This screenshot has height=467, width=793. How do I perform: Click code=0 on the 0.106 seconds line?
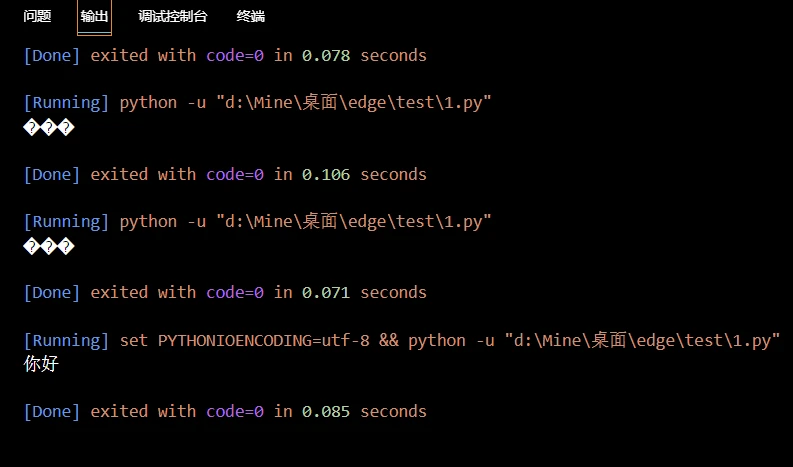click(235, 175)
